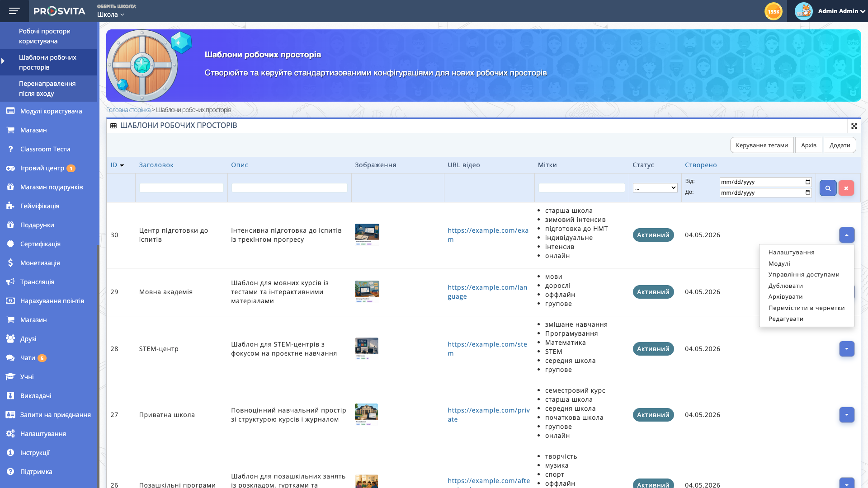Click the Додати button

point(840,145)
